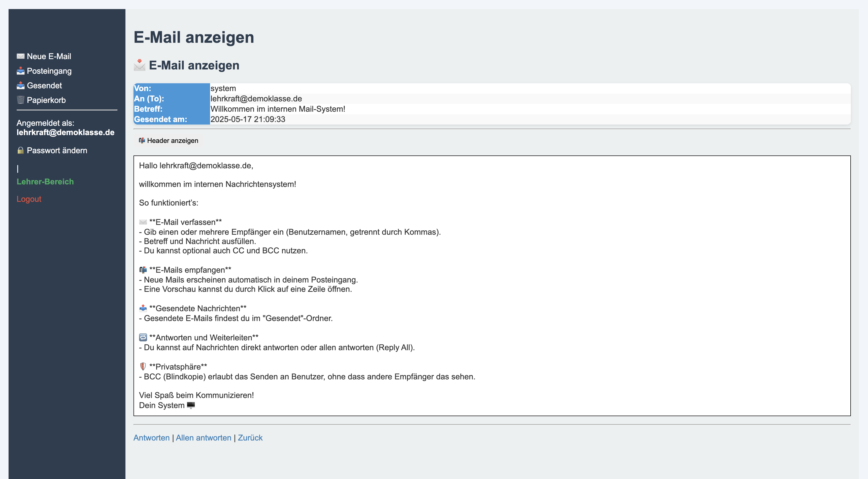Screen dimensions: 868x479
Task: Reply using the Antworten link
Action: click(151, 437)
